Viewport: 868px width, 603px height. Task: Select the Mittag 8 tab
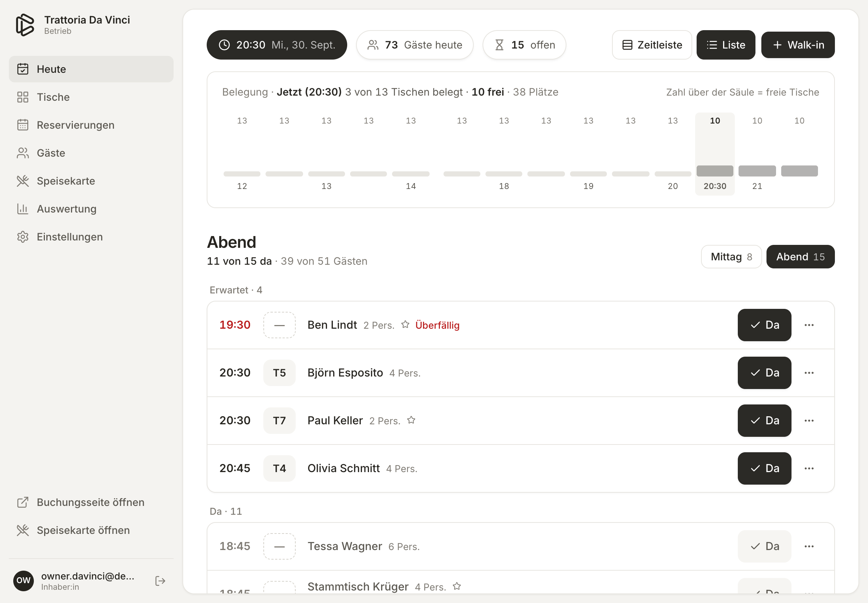tap(731, 257)
